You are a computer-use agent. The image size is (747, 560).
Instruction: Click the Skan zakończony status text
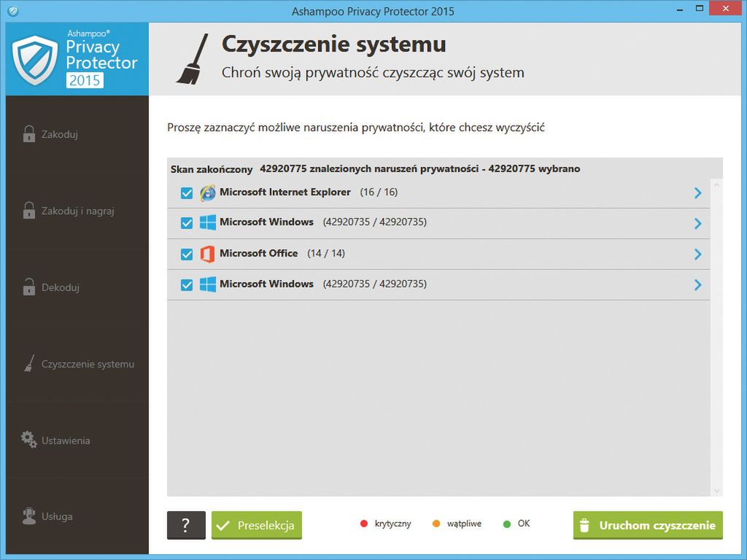point(212,169)
